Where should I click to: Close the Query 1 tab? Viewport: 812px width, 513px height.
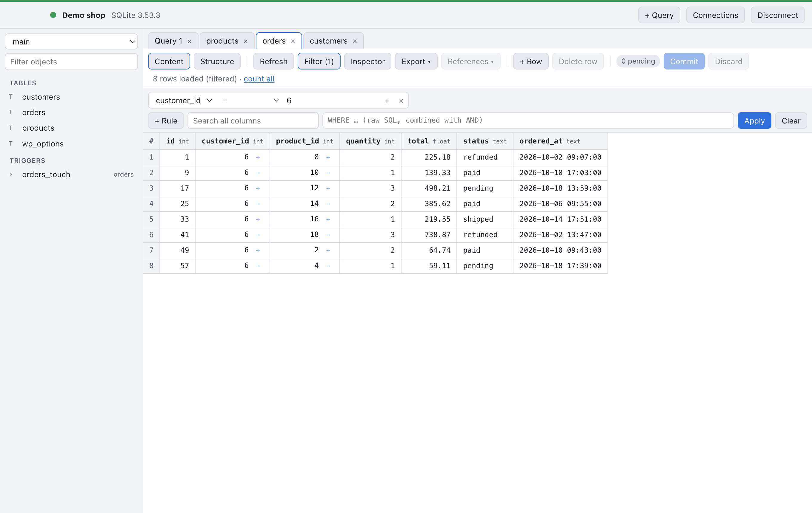coord(190,41)
